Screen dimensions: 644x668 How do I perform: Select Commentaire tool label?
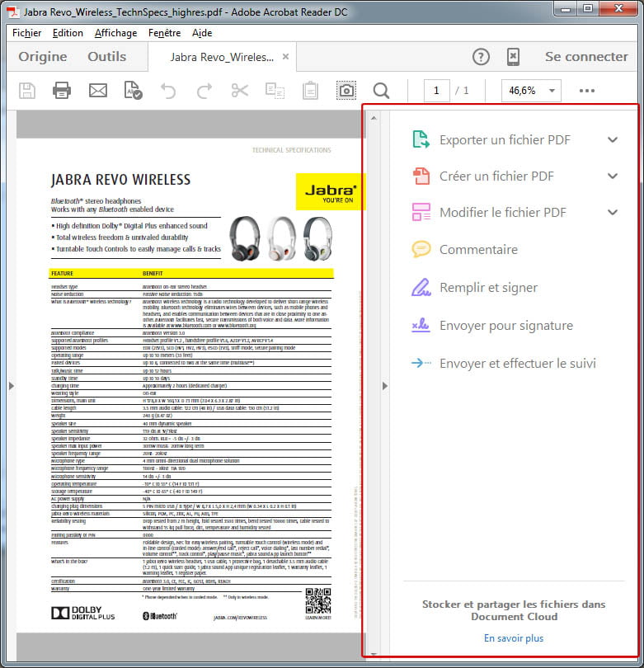pos(479,249)
